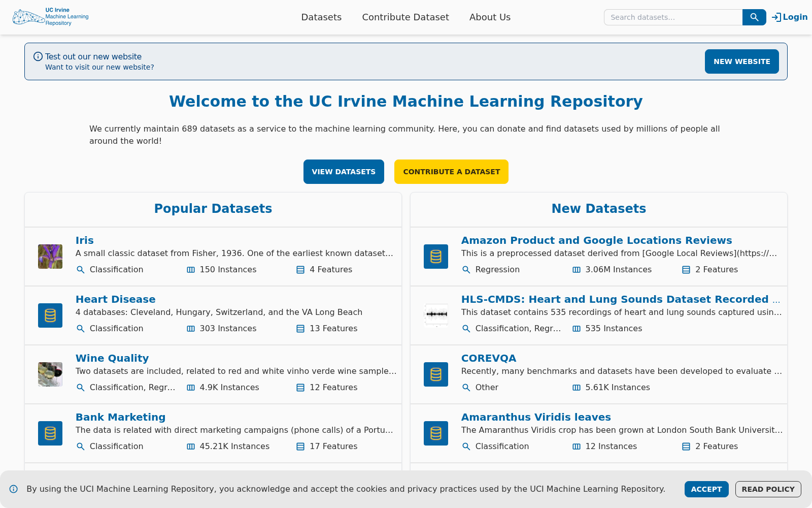Click the info icon in the cookie notice

point(14,489)
